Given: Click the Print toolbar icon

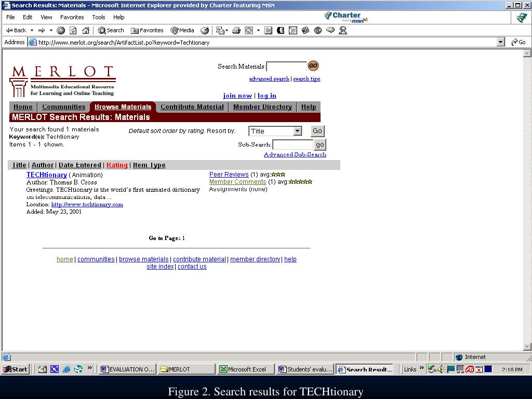Looking at the screenshot, I should click(236, 30).
